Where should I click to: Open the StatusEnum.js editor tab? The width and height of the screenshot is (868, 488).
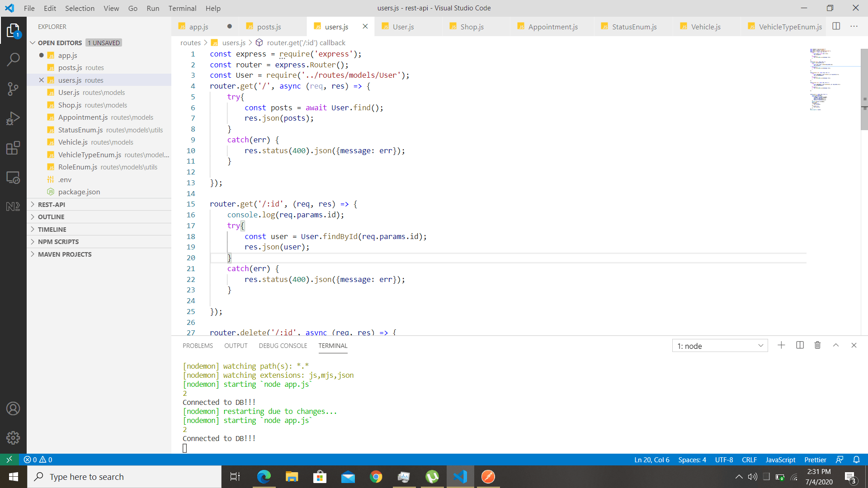tap(633, 27)
